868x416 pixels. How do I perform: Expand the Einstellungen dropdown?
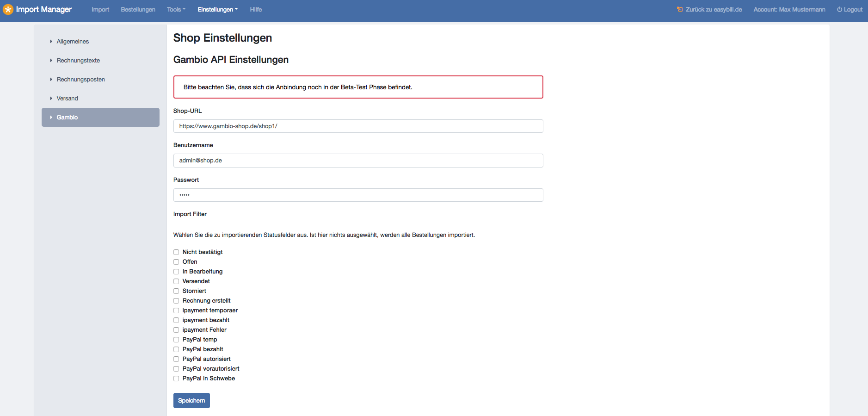point(217,9)
